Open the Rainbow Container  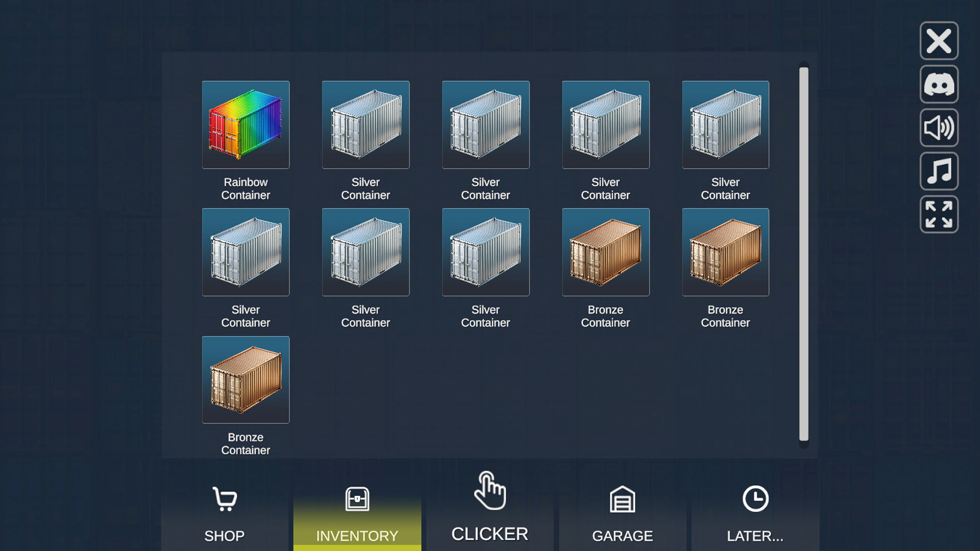[x=246, y=124]
